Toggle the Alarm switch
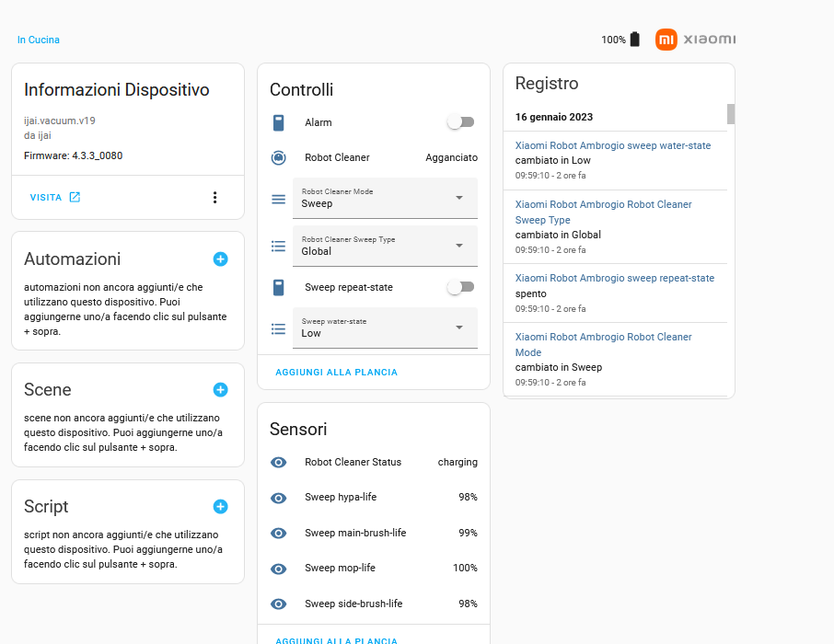 460,122
